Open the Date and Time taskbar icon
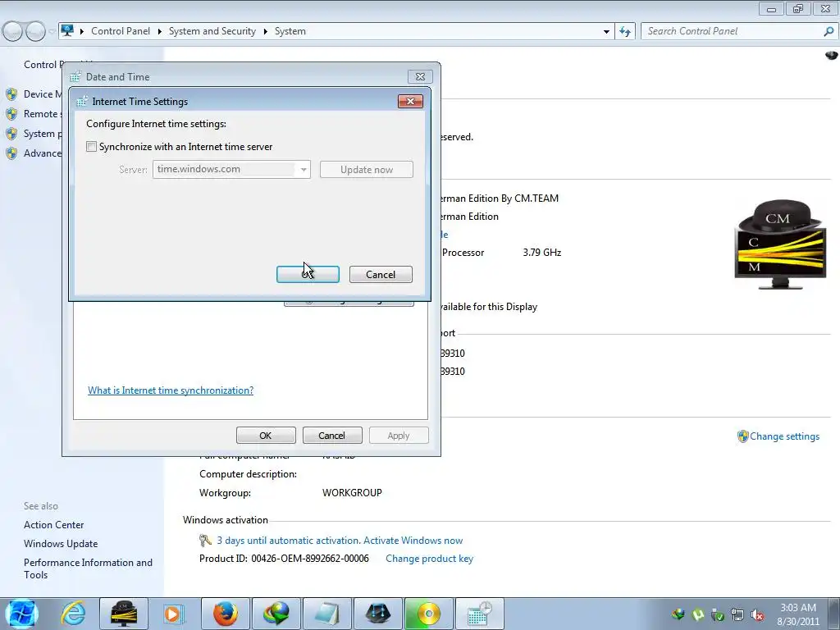This screenshot has height=630, width=840. (479, 614)
